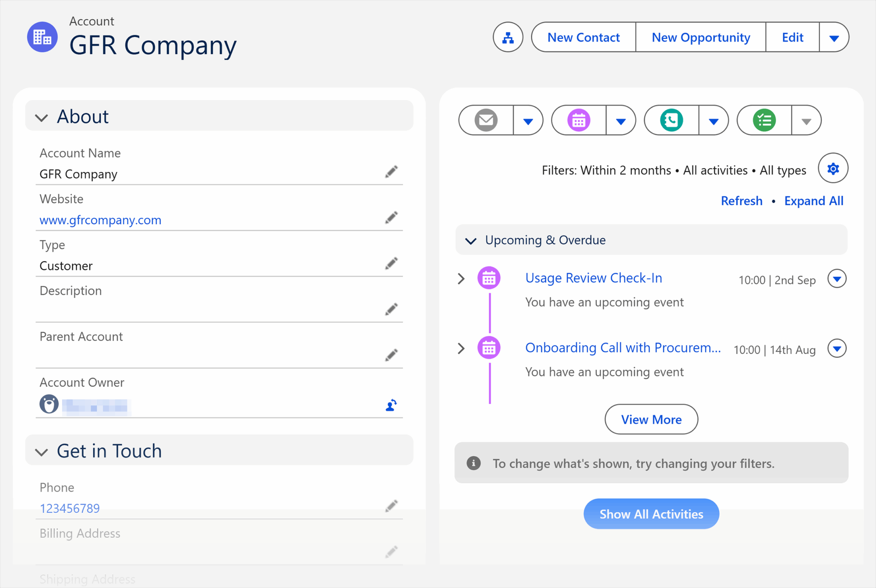
Task: Click the Show All Activities button
Action: [651, 514]
